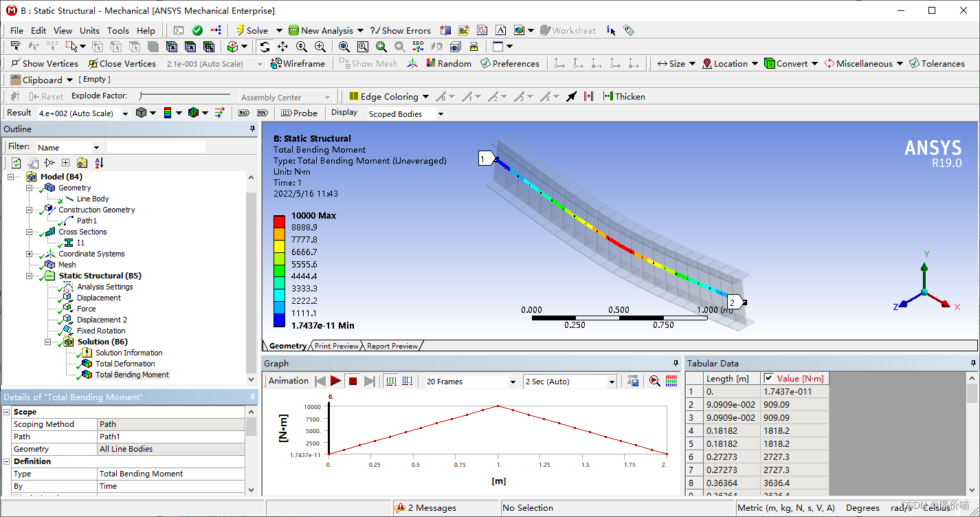Open the Size dropdown

(x=676, y=63)
